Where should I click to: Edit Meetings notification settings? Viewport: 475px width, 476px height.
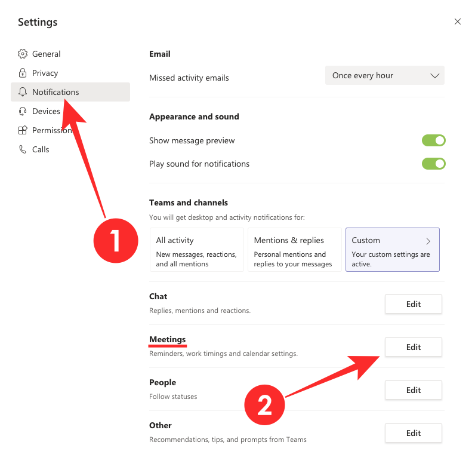[414, 347]
